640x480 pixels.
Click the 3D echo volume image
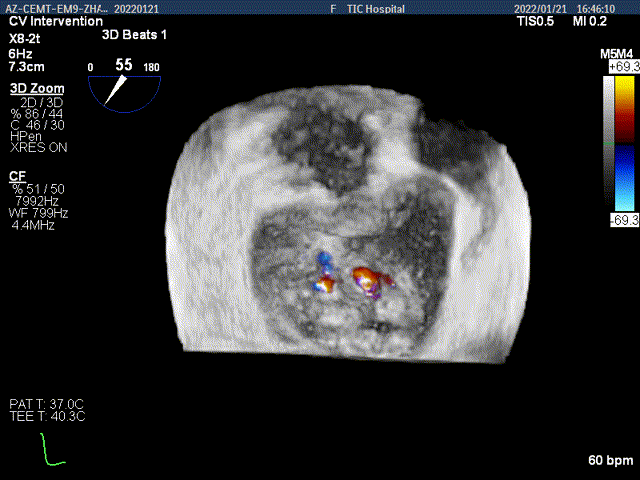pos(350,220)
